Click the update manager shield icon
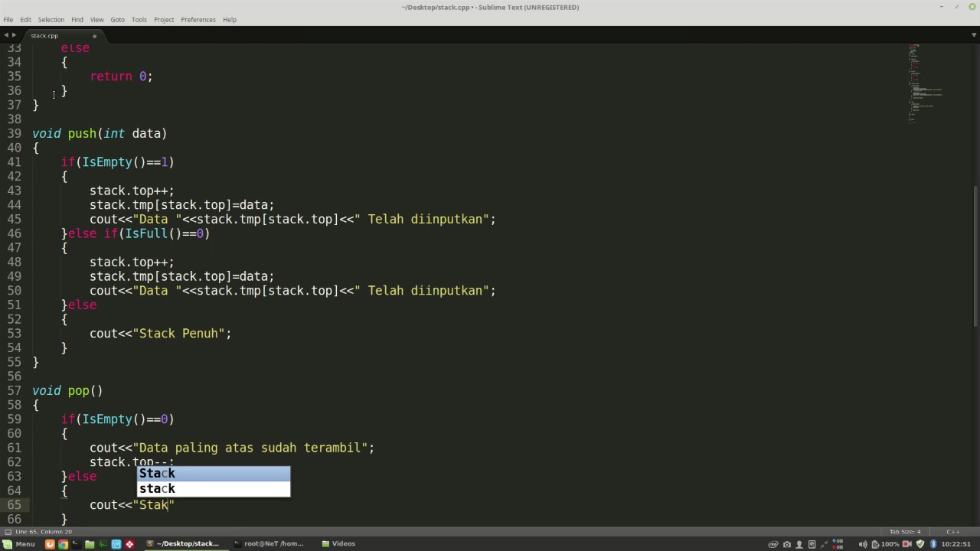This screenshot has width=980, height=551. pos(920,544)
